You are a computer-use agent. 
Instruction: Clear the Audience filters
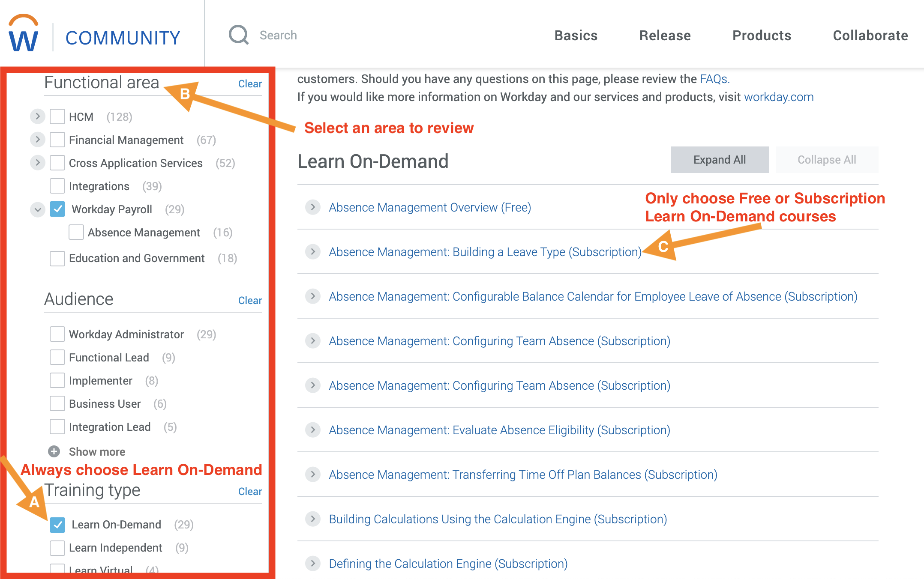tap(250, 301)
